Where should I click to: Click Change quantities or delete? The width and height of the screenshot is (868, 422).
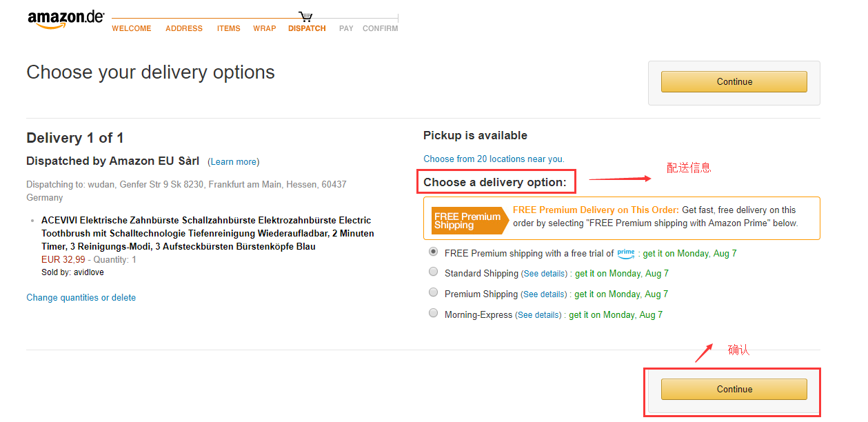pos(81,298)
